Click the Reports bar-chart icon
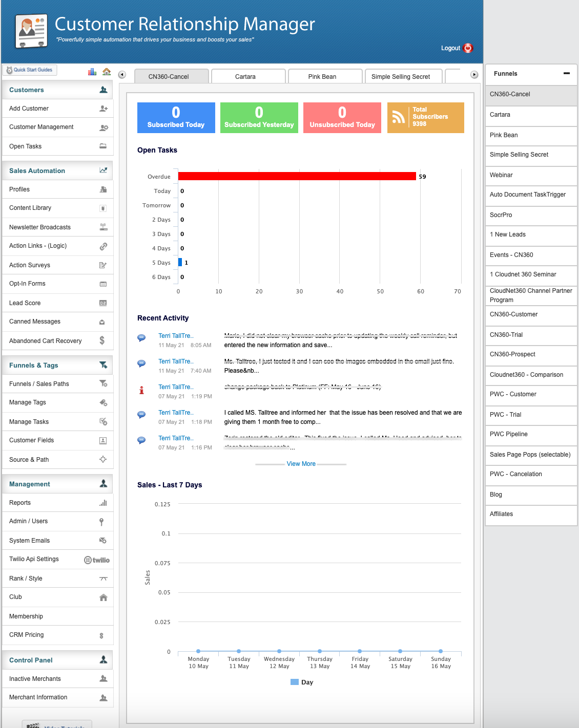This screenshot has height=728, width=579. tap(103, 503)
